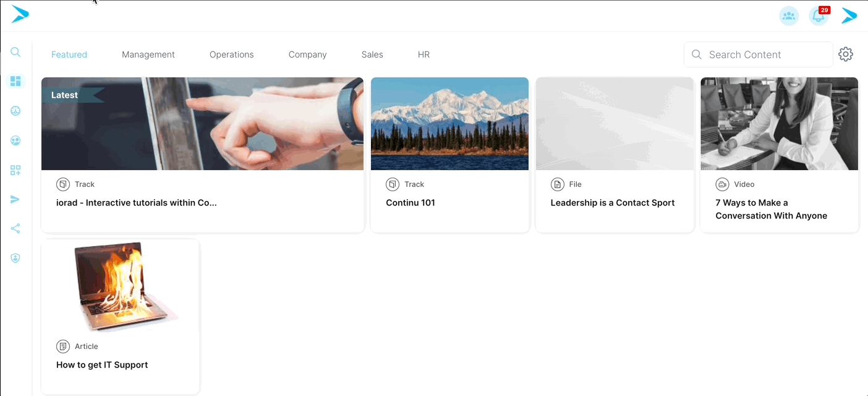The image size is (868, 396).
Task: Click the Continu logo at top left
Action: (20, 14)
